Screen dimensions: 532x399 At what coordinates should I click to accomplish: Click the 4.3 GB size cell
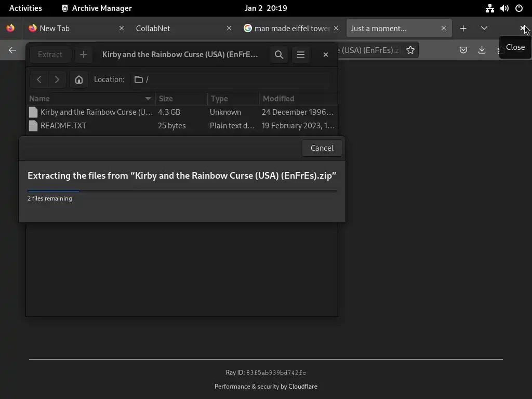169,112
